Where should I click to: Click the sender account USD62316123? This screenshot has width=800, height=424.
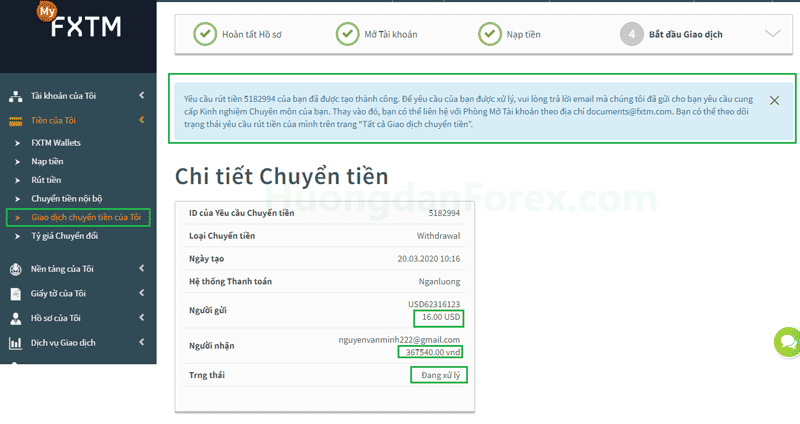tap(434, 304)
